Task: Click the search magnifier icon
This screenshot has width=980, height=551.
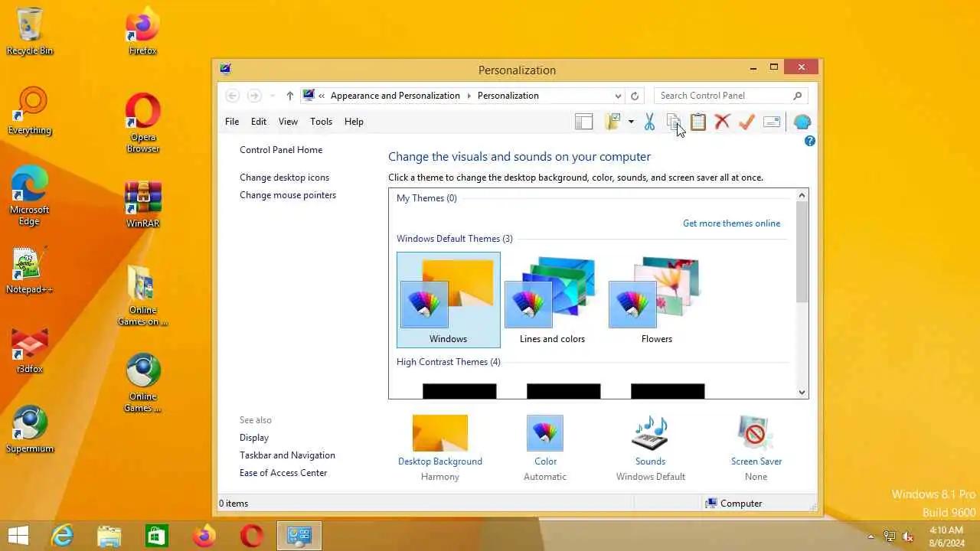Action: (798, 96)
